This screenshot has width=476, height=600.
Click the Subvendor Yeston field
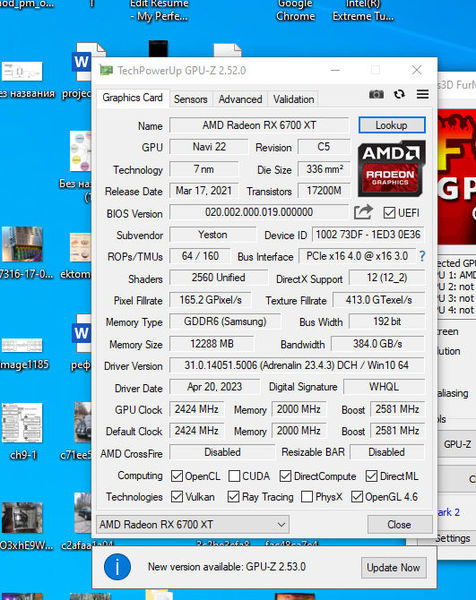click(213, 234)
